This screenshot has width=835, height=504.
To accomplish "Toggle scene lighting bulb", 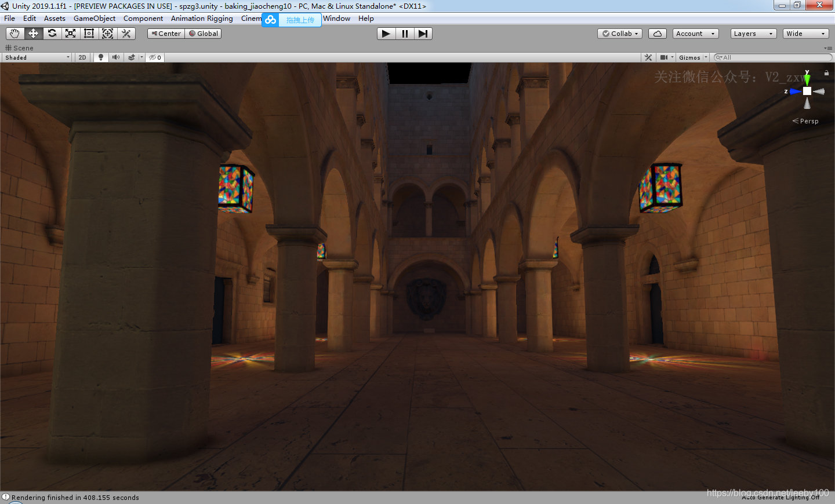I will click(x=101, y=57).
